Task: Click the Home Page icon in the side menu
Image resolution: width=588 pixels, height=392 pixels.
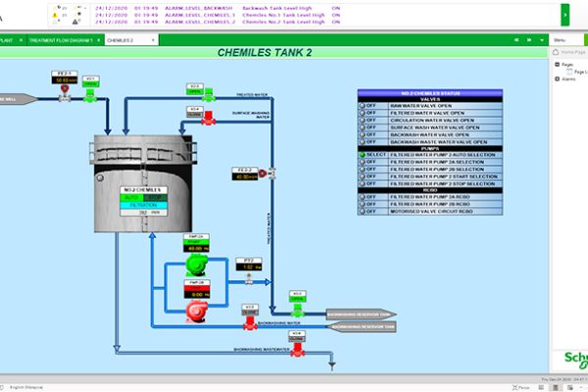Action: (x=556, y=52)
